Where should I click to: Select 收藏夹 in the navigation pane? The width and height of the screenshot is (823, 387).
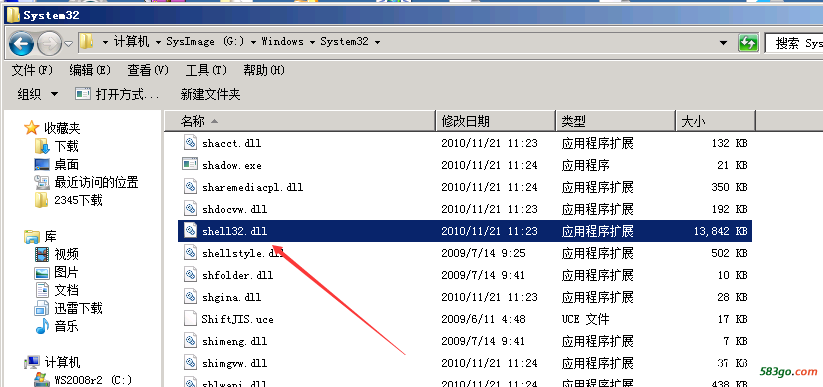pyautogui.click(x=62, y=128)
